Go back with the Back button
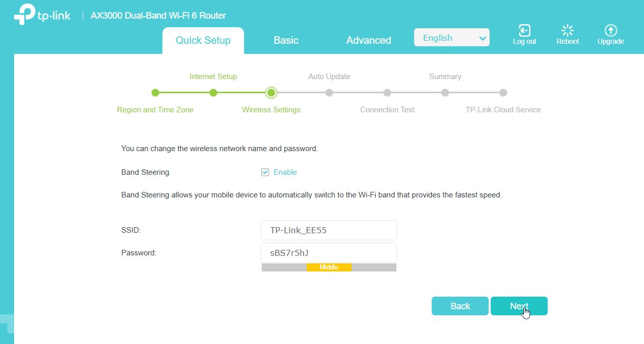The width and height of the screenshot is (644, 344). 460,306
